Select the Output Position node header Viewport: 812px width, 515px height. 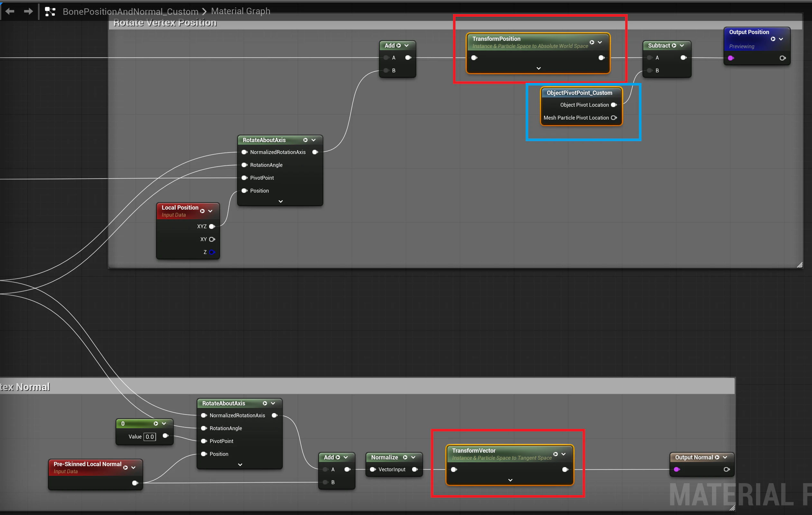tap(749, 32)
